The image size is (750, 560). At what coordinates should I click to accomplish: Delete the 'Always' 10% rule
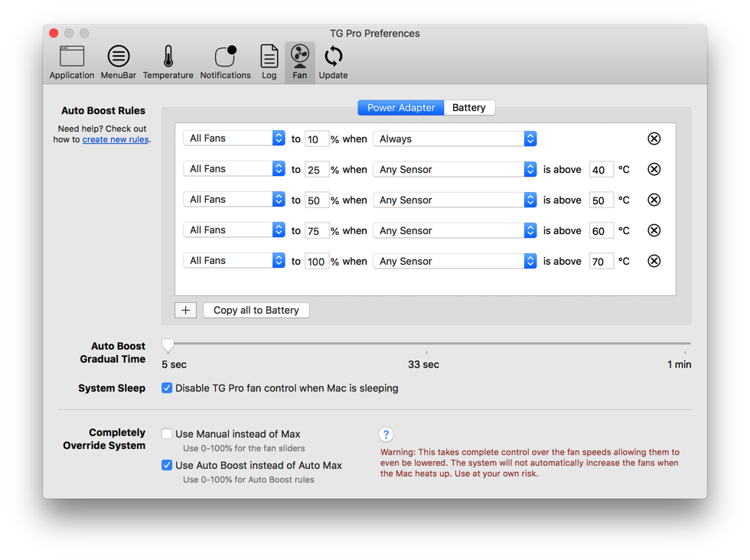click(x=654, y=138)
